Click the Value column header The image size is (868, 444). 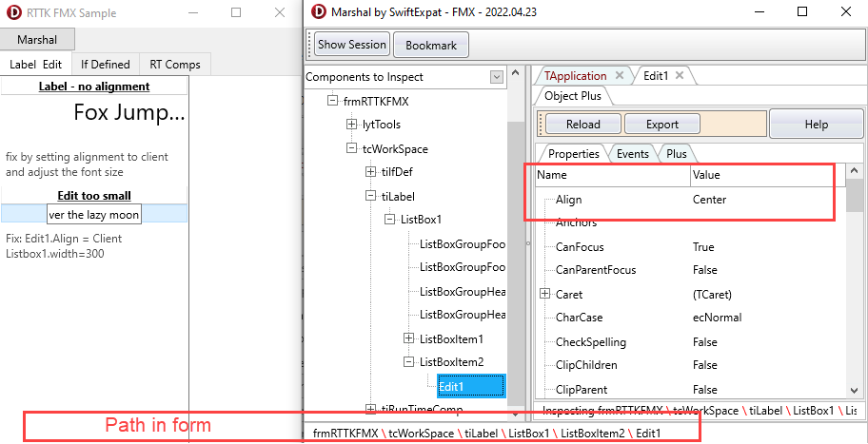[x=768, y=175]
